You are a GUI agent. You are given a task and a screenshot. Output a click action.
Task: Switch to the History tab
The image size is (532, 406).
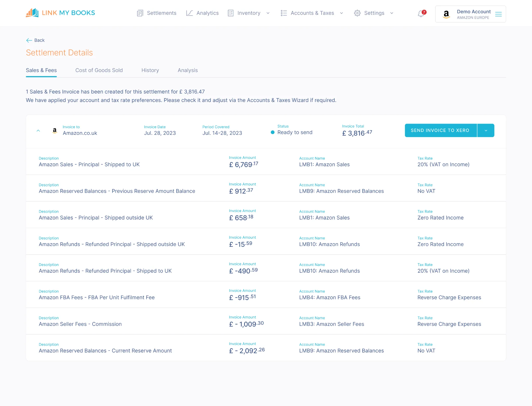150,70
